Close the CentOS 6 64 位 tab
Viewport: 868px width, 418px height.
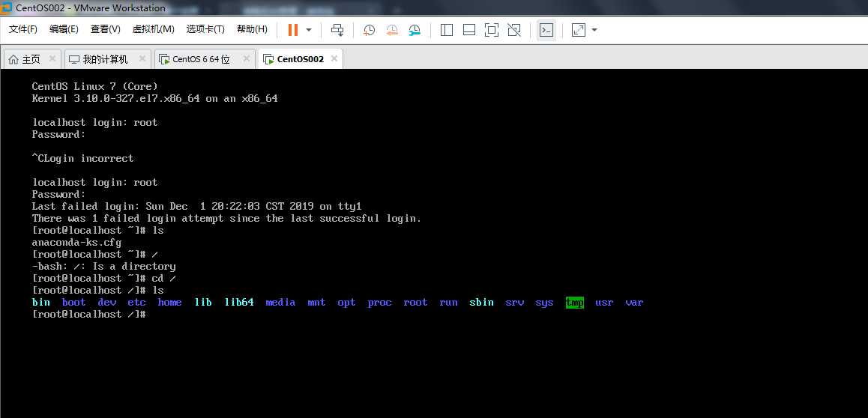[247, 58]
